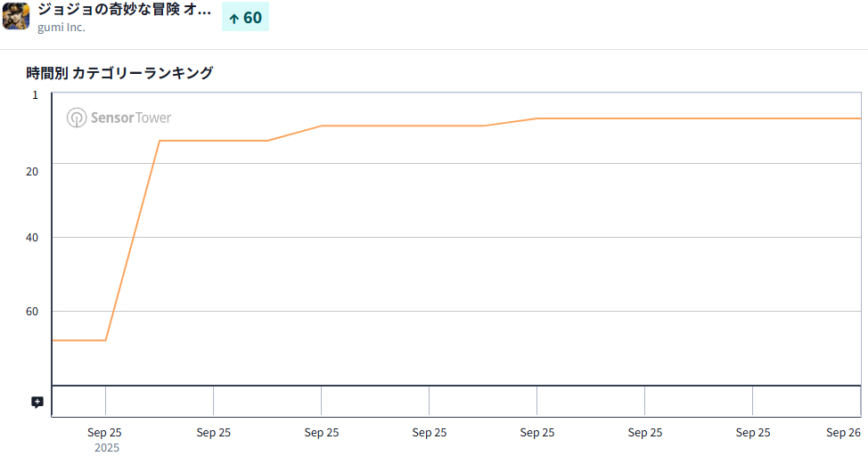
Task: Click the y-axis label 40
Action: coord(33,237)
